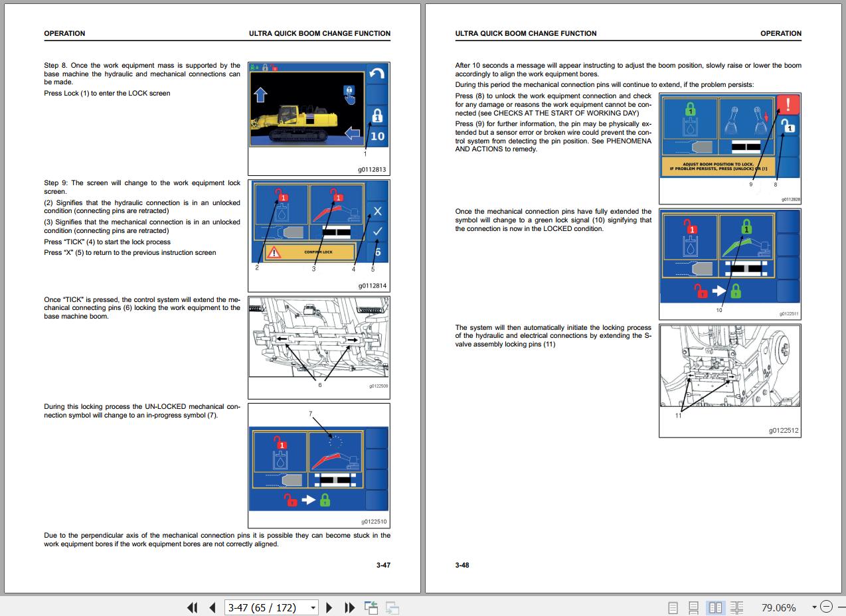Zoom out with the minus button
The height and width of the screenshot is (616, 846).
point(826,607)
